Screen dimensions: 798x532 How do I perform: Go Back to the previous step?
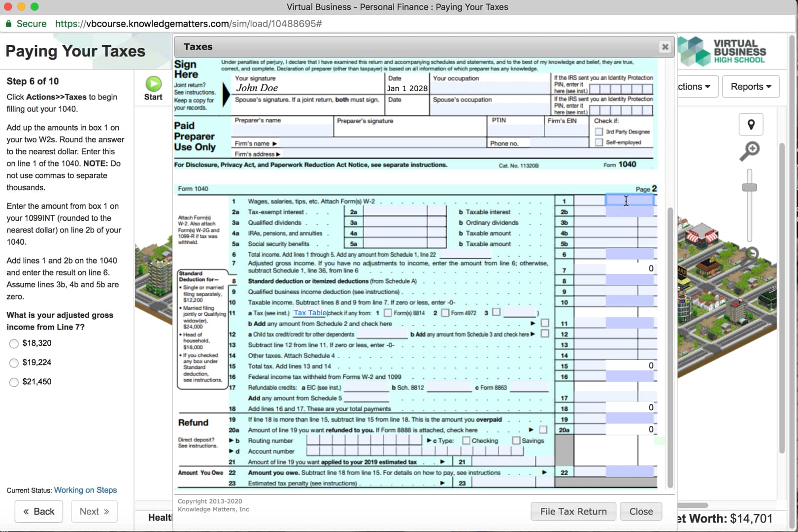pos(39,511)
